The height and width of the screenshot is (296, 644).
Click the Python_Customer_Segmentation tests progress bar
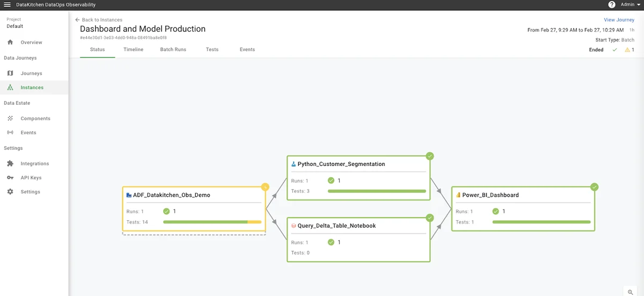click(x=376, y=191)
